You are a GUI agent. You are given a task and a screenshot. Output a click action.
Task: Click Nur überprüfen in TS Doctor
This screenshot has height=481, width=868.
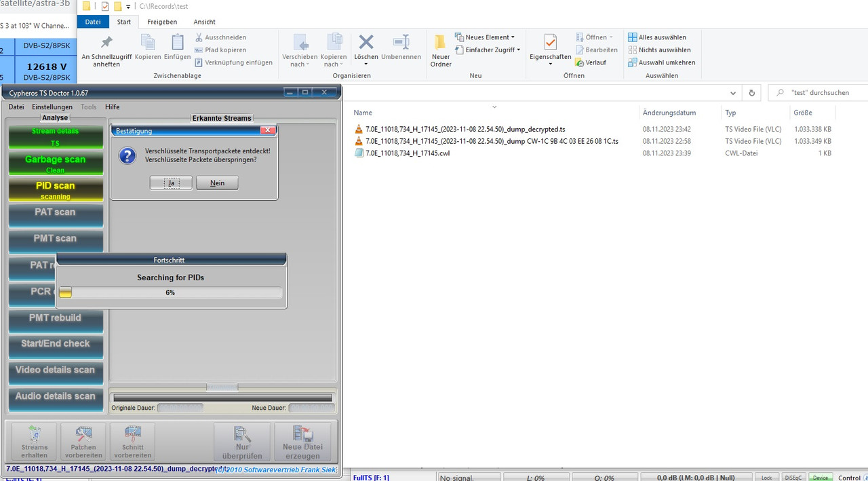242,442
